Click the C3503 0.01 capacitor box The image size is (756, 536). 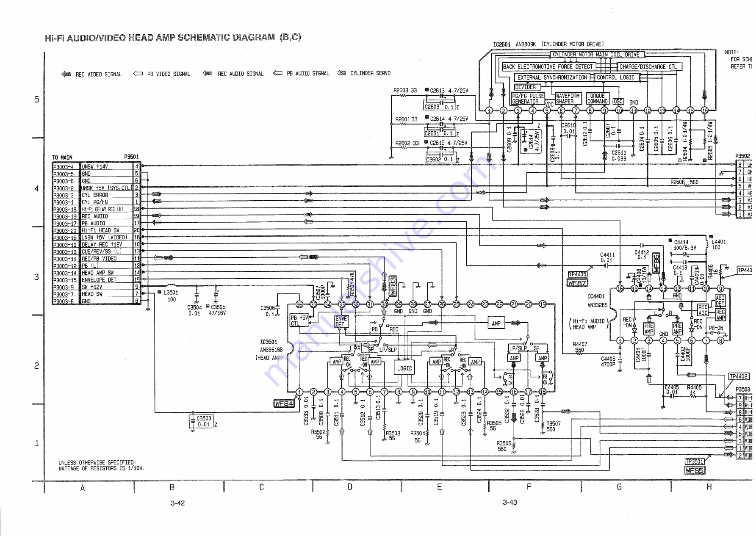tap(201, 421)
